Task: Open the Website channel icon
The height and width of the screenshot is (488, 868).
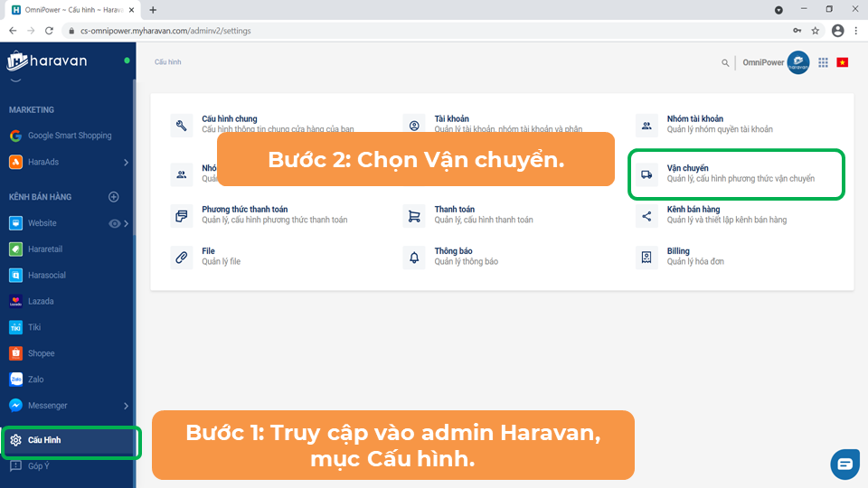Action: [15, 223]
